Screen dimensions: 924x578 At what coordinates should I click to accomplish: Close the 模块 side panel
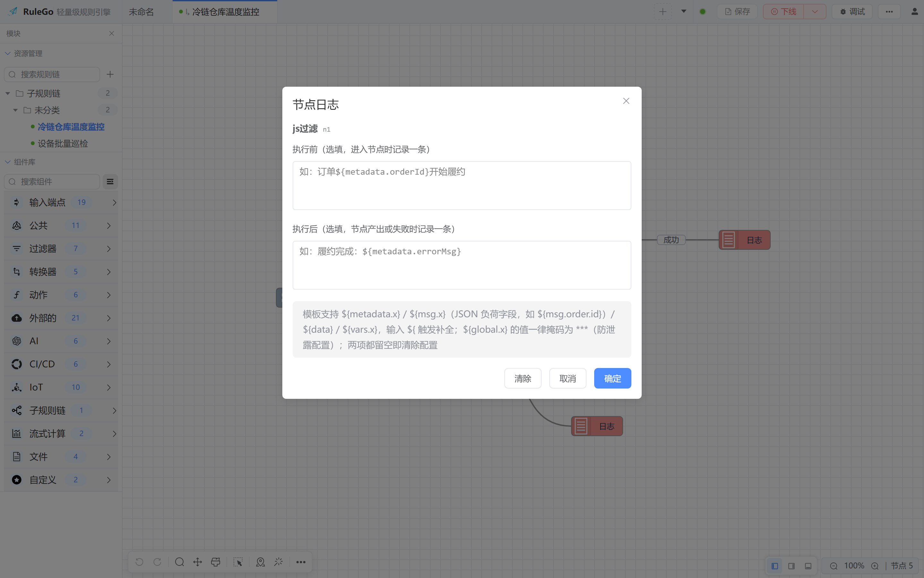coord(112,33)
